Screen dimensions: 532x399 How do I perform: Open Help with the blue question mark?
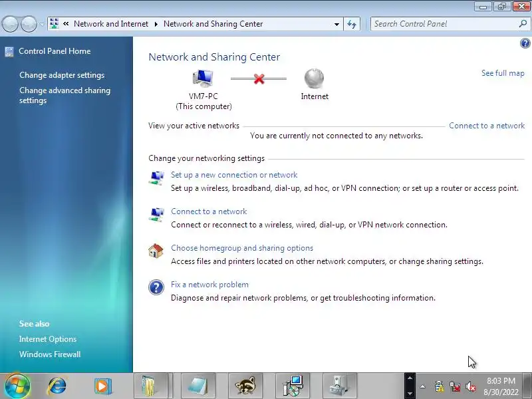point(525,43)
